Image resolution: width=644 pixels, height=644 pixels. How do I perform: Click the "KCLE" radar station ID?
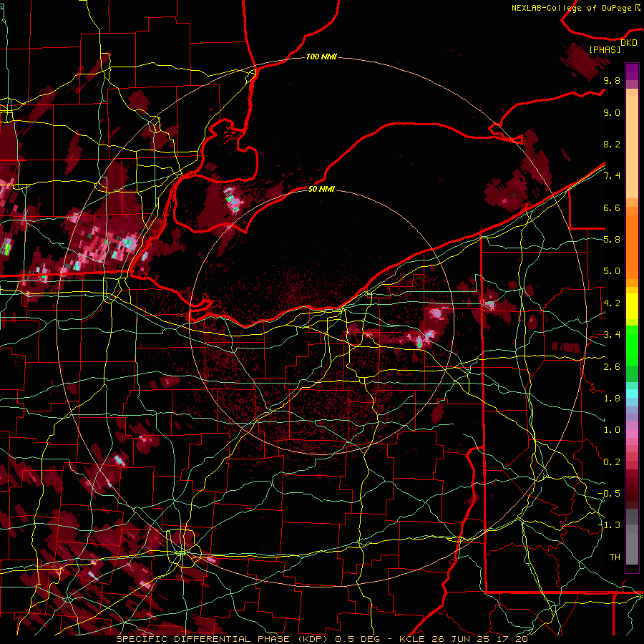[412, 639]
